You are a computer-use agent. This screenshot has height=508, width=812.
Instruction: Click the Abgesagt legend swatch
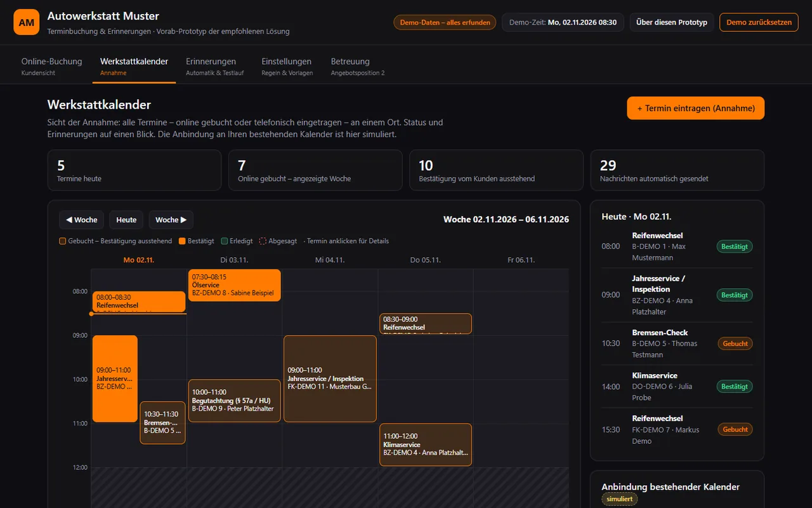click(263, 241)
